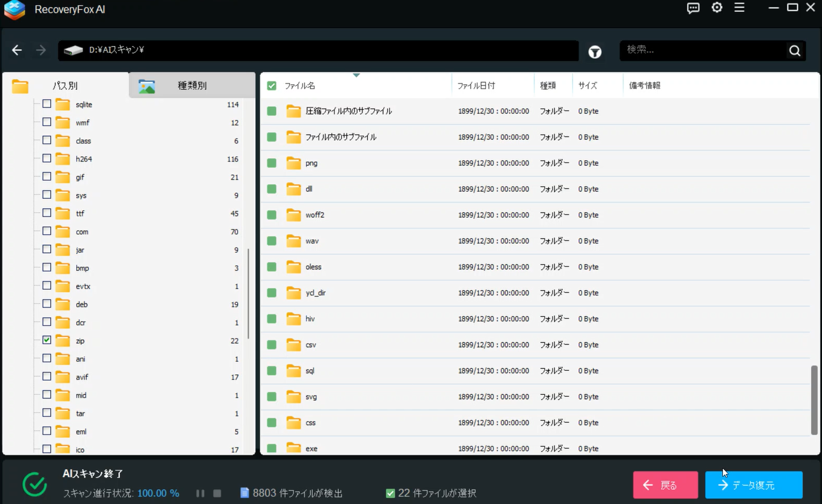Check the sqlite folder checkbox
Viewport: 822px width, 504px height.
pyautogui.click(x=47, y=104)
